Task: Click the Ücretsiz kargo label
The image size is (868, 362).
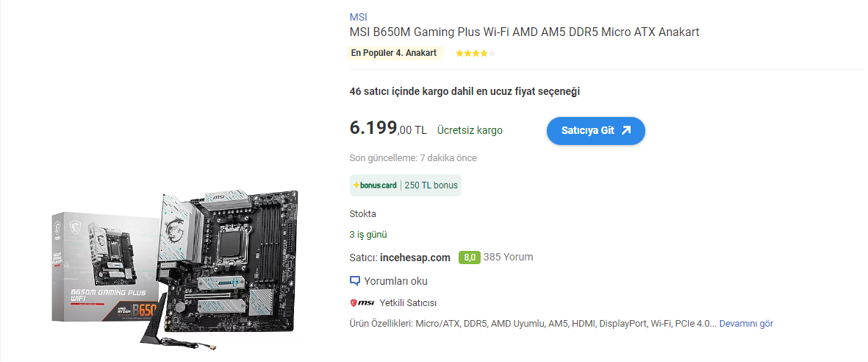Action: 470,131
